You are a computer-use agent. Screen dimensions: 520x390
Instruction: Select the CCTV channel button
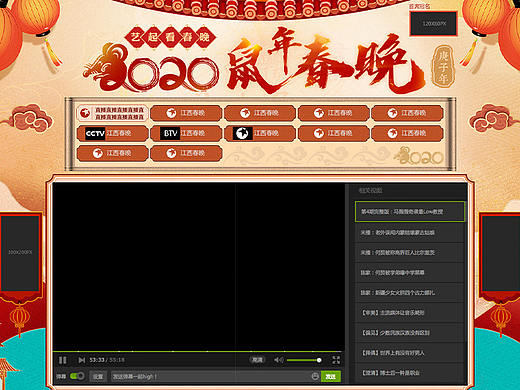click(112, 133)
